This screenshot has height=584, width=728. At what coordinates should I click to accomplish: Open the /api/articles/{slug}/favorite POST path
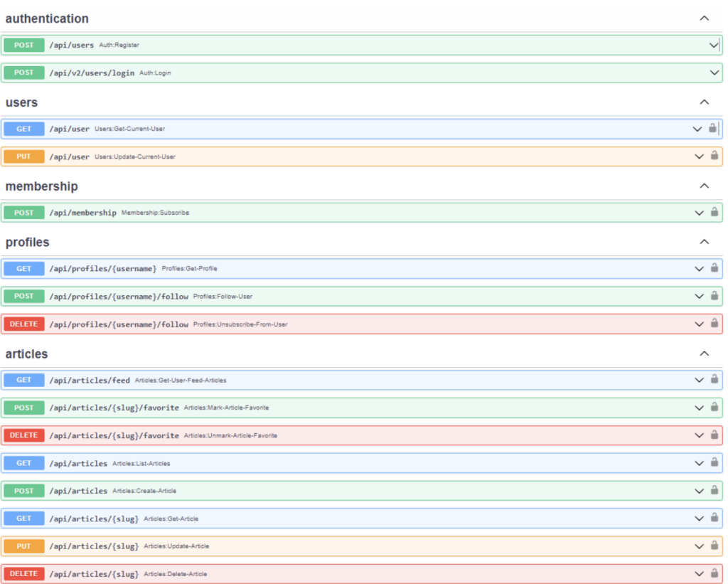[114, 408]
